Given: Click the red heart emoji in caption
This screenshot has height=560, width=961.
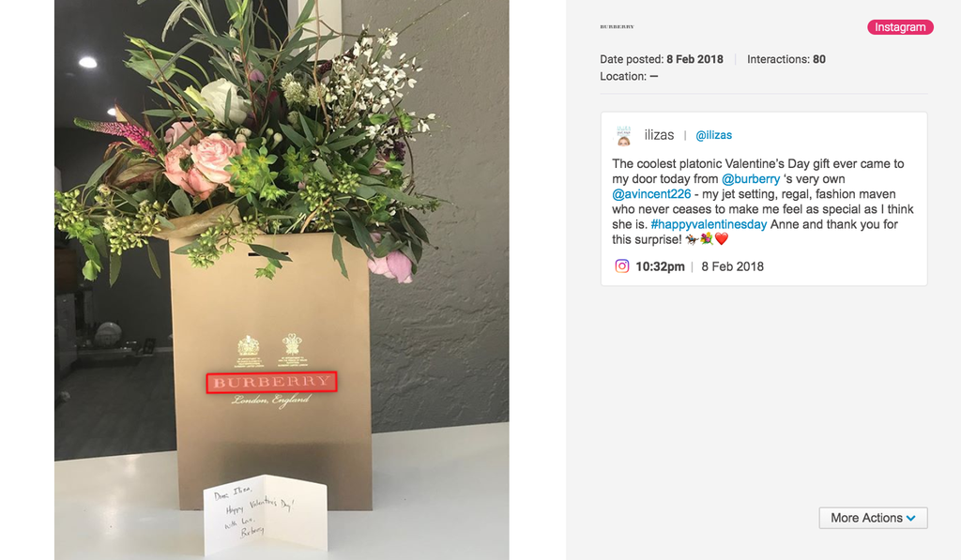Looking at the screenshot, I should click(722, 239).
